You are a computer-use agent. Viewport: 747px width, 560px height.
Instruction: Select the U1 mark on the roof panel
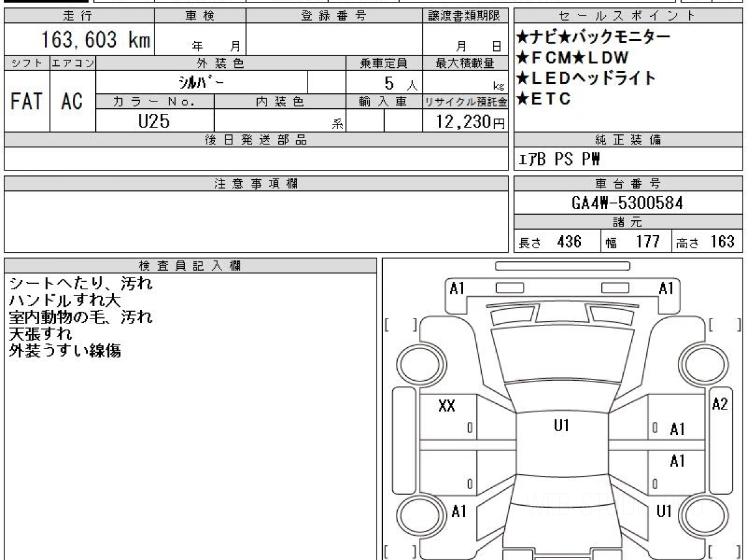(561, 426)
